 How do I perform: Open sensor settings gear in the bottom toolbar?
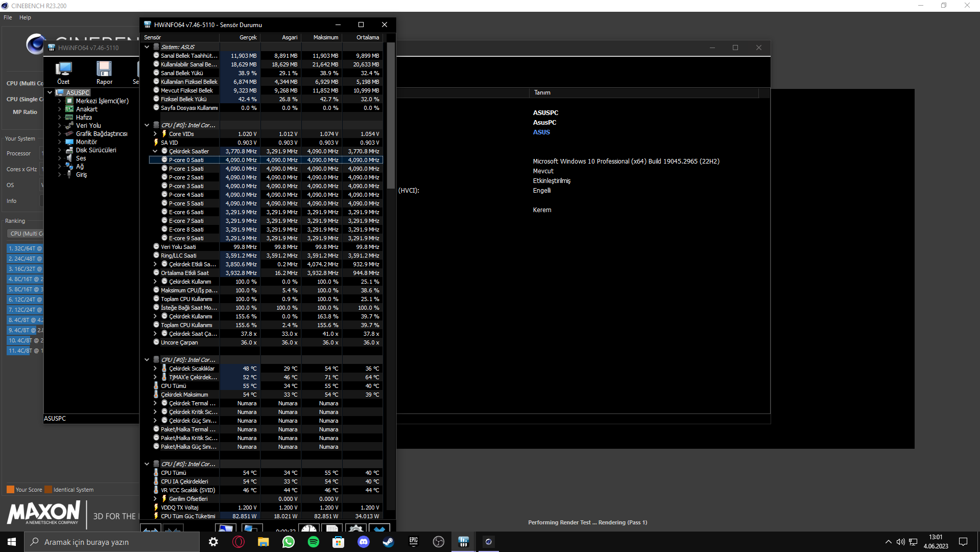[x=356, y=528]
